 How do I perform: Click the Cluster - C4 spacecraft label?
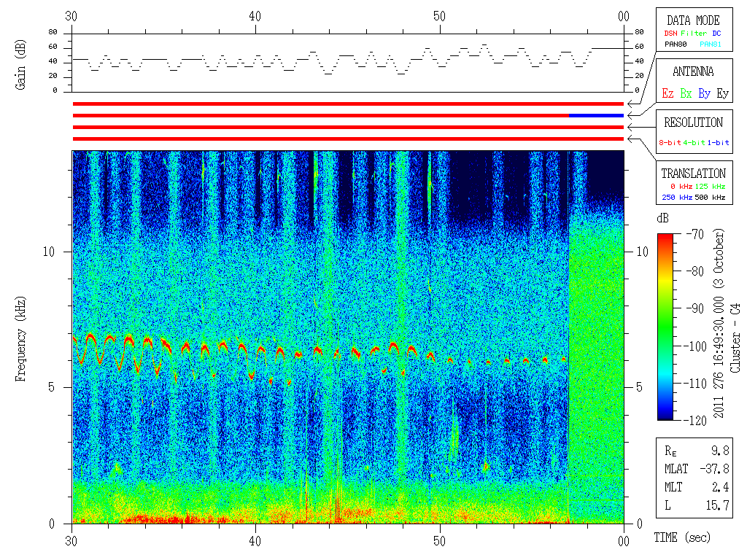tap(735, 338)
